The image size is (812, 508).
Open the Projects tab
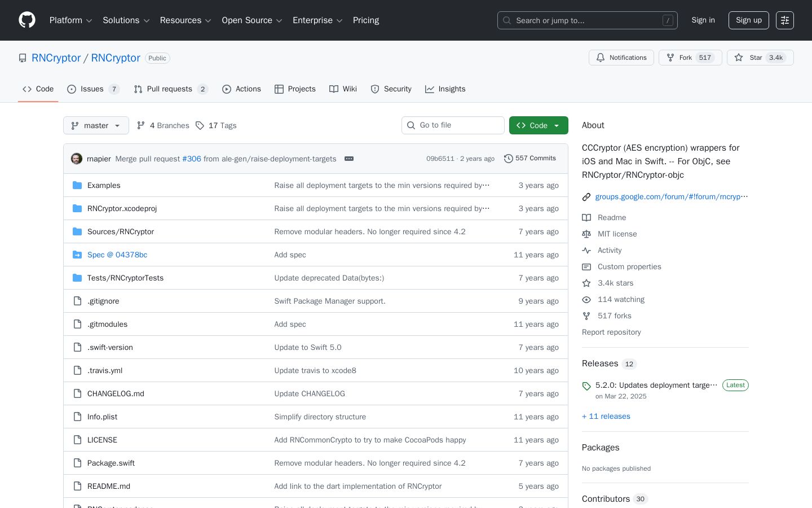click(x=295, y=89)
